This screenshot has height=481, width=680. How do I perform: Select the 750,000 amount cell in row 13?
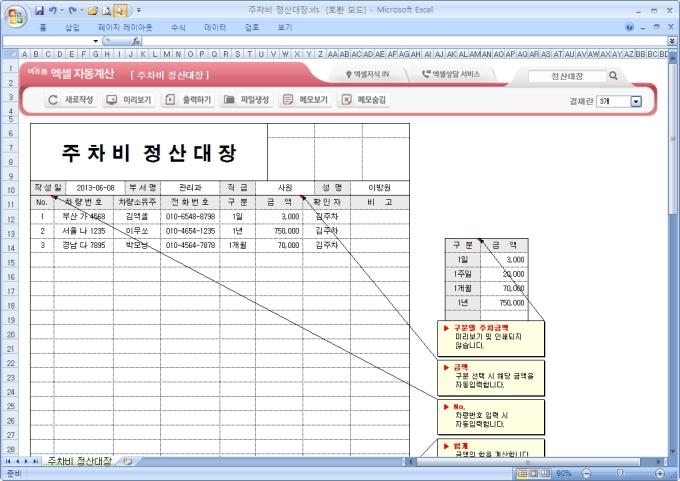(x=279, y=231)
